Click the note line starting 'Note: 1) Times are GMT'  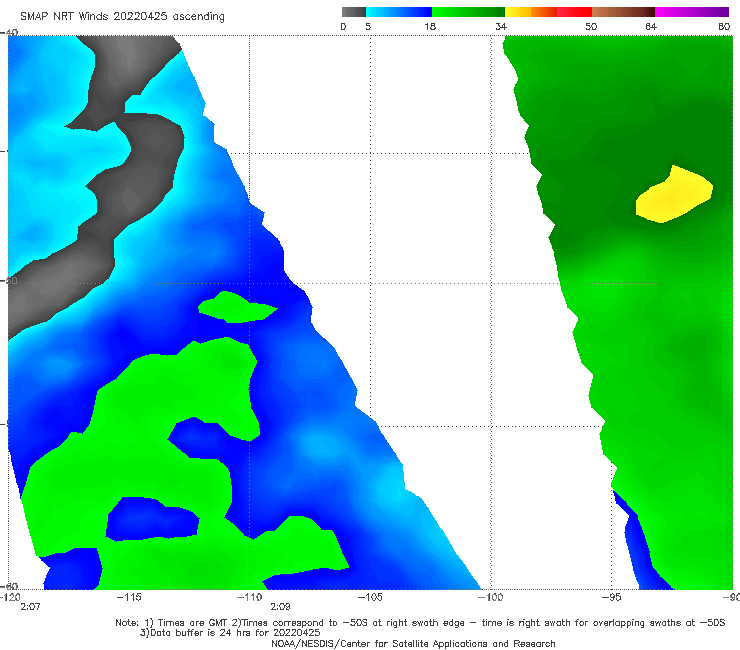point(420,623)
